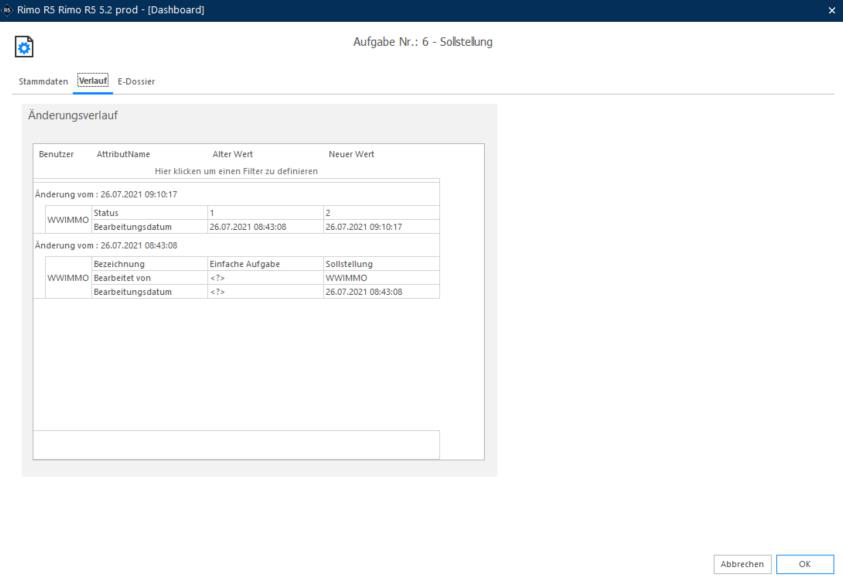Click old value '1' in Status row
This screenshot has width=843, height=580.
[266, 213]
